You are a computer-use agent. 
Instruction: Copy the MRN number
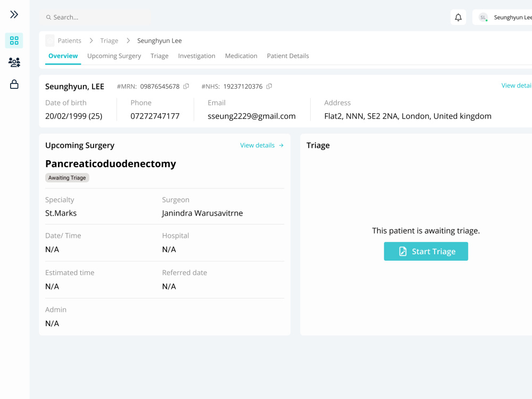click(x=186, y=86)
